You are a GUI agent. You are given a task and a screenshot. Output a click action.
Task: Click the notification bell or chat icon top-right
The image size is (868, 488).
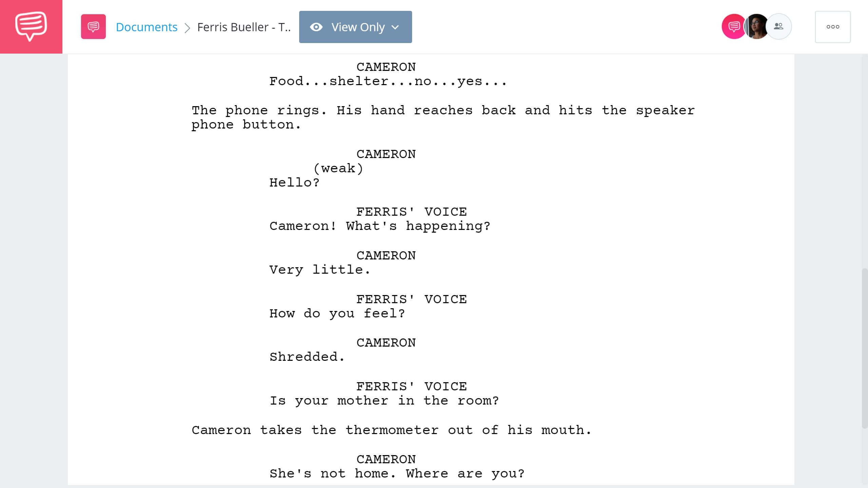click(733, 27)
